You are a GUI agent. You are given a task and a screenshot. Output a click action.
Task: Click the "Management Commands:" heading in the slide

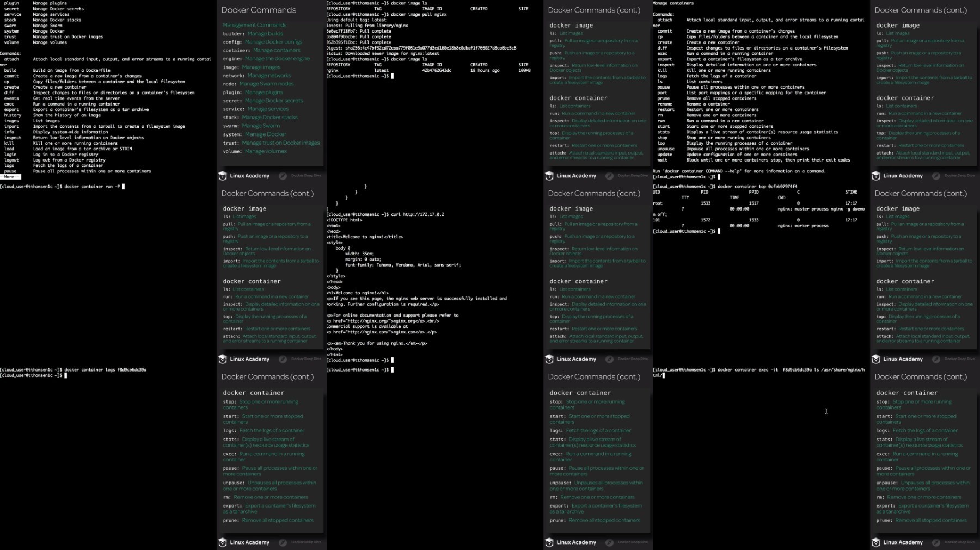point(255,25)
